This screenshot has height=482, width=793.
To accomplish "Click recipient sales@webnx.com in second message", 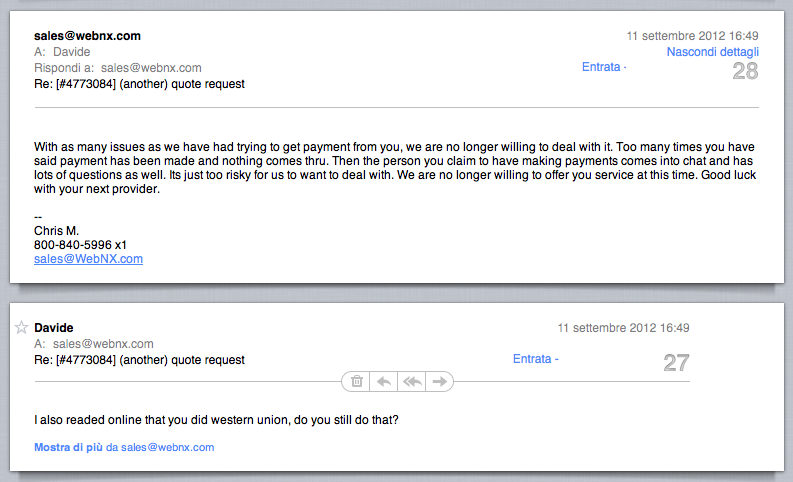I will pyautogui.click(x=103, y=344).
